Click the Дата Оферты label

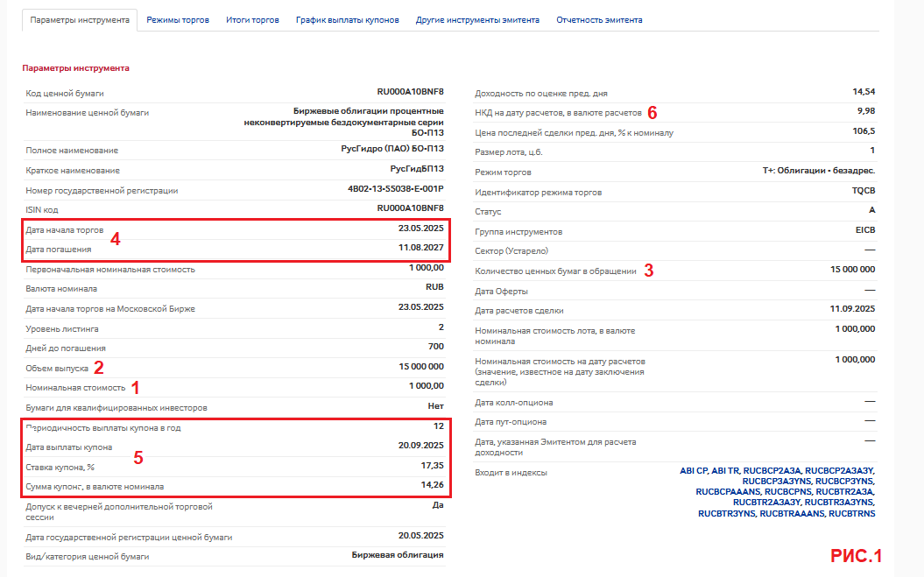pos(502,292)
